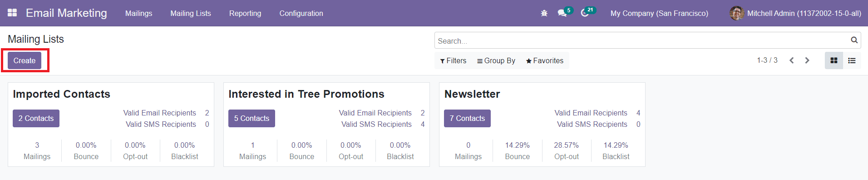
Task: Switch to list view
Action: (852, 60)
